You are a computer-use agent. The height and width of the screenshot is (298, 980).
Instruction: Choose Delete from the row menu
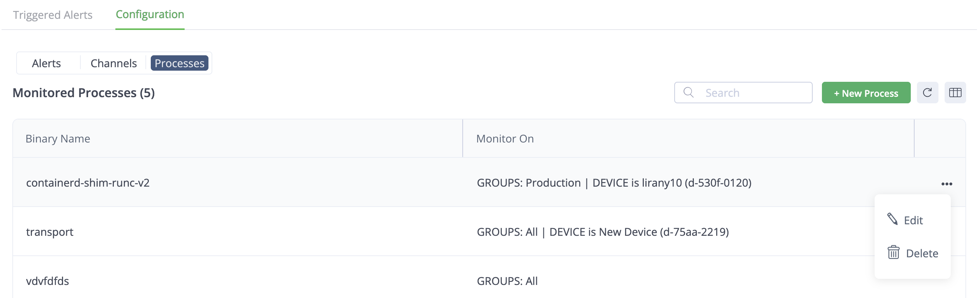pos(922,253)
